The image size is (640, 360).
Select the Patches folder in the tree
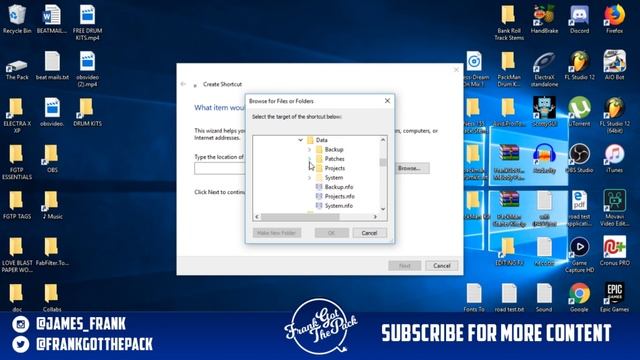330,159
